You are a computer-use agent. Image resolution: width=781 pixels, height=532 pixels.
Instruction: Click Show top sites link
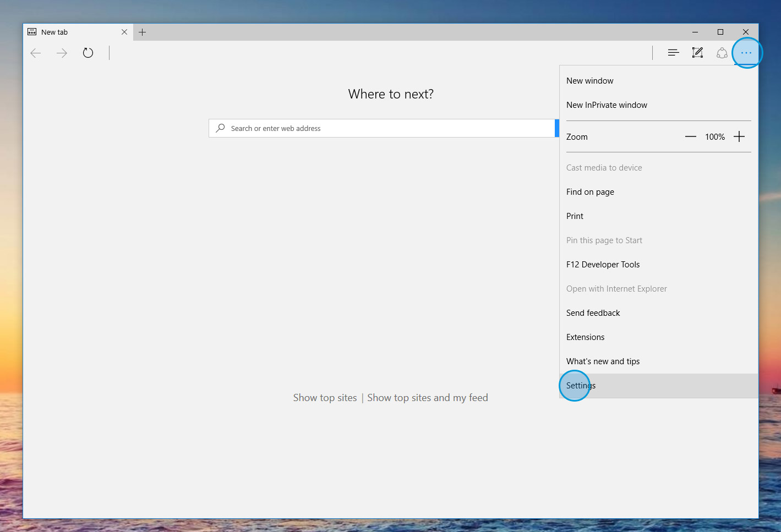325,398
